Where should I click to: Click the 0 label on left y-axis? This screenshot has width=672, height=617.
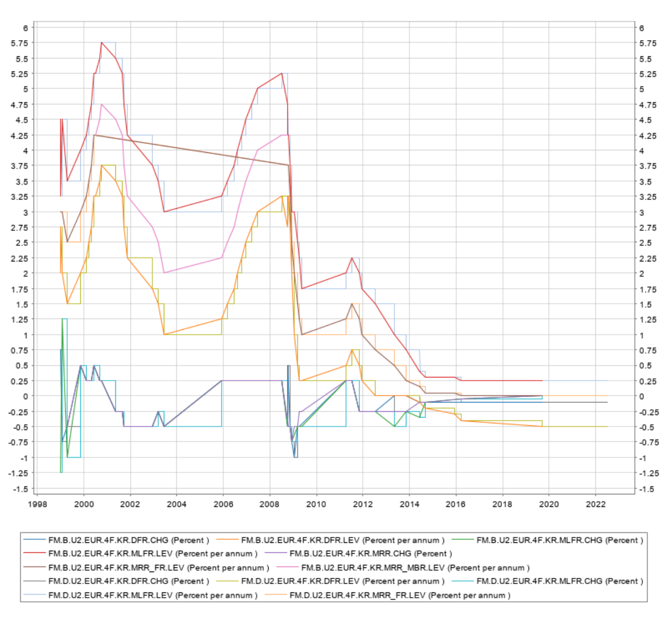25,396
